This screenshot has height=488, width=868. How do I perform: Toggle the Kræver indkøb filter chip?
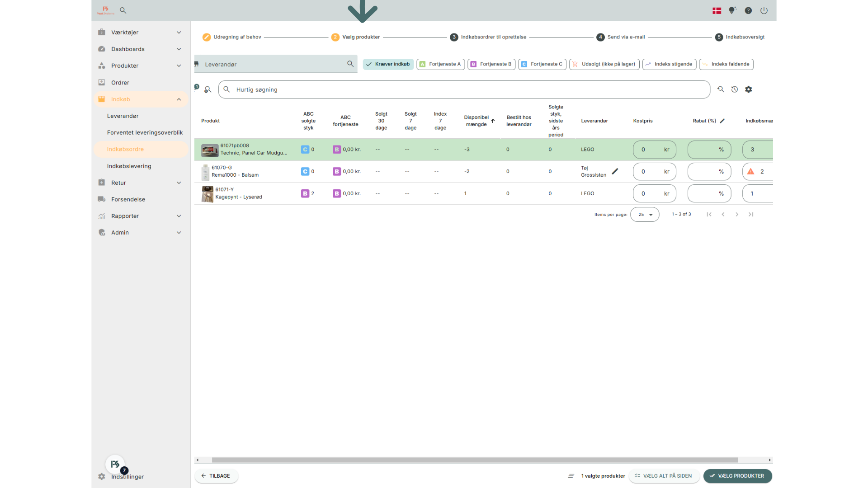click(x=388, y=64)
